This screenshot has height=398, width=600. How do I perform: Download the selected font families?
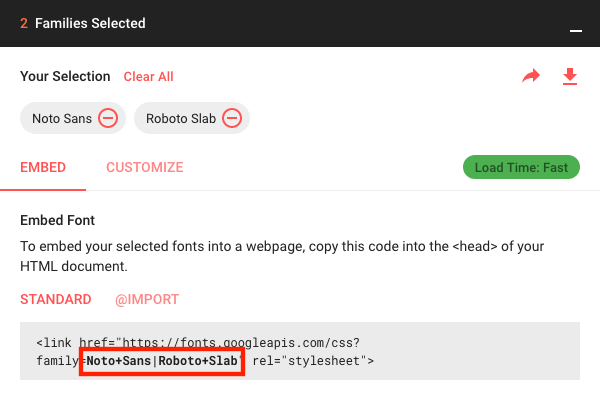pyautogui.click(x=570, y=76)
